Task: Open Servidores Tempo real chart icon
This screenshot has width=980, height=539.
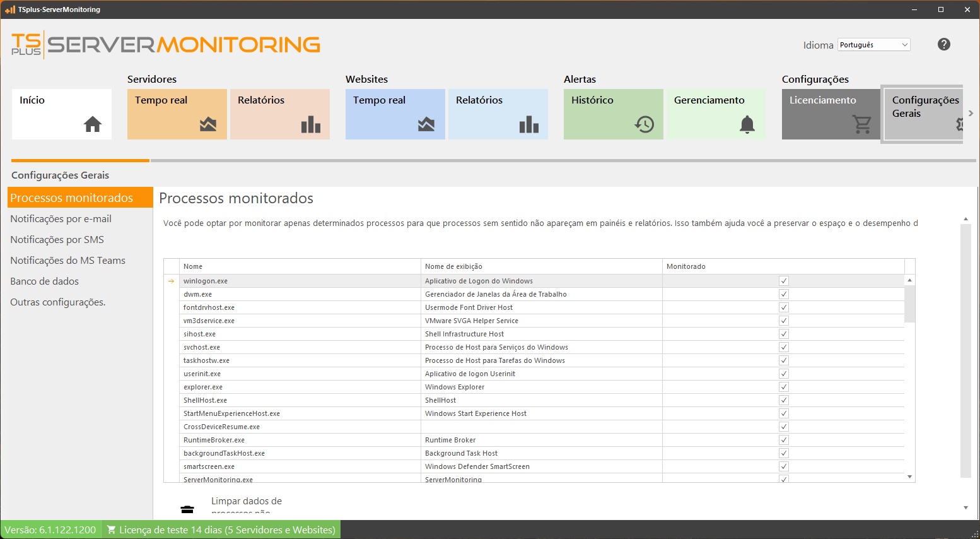Action: click(x=208, y=124)
